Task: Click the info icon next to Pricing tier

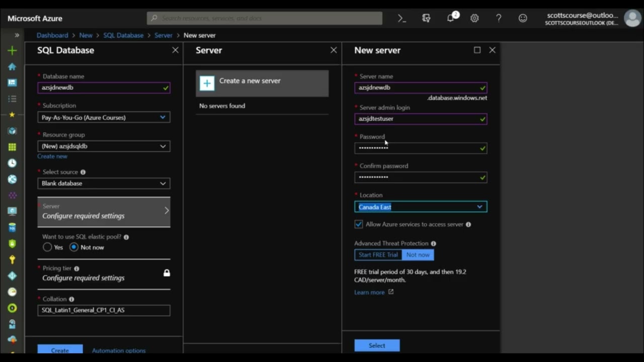Action: click(76, 268)
